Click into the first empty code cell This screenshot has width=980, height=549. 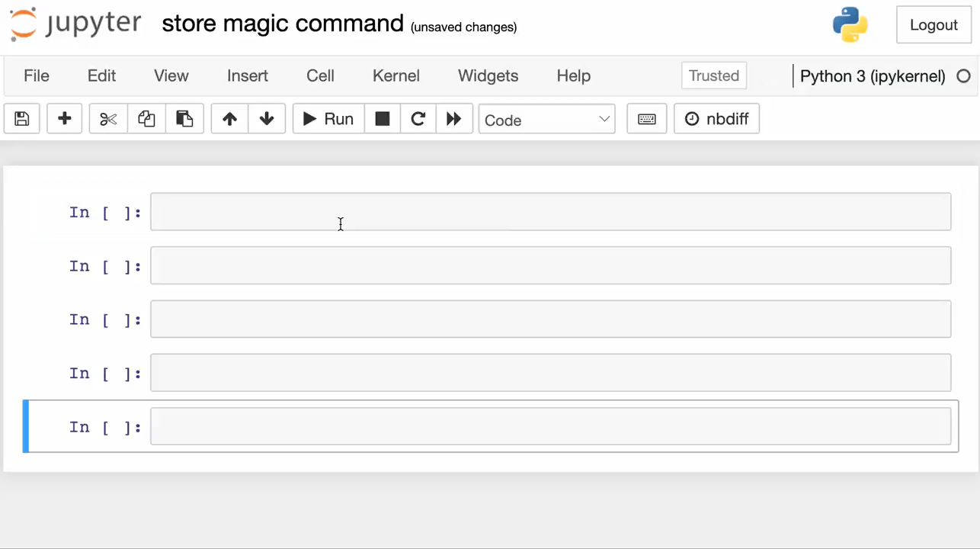click(x=551, y=212)
